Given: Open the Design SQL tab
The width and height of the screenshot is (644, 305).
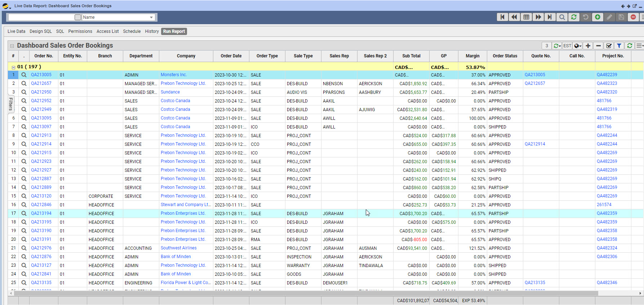Looking at the screenshot, I should pyautogui.click(x=41, y=31).
